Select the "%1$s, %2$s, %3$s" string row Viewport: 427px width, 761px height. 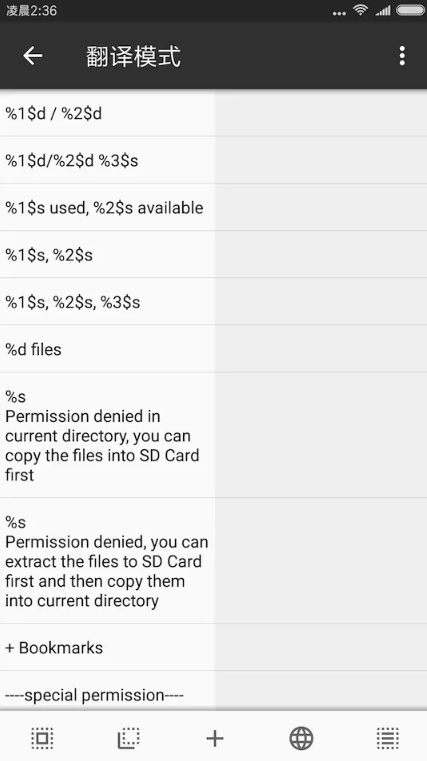coord(107,302)
